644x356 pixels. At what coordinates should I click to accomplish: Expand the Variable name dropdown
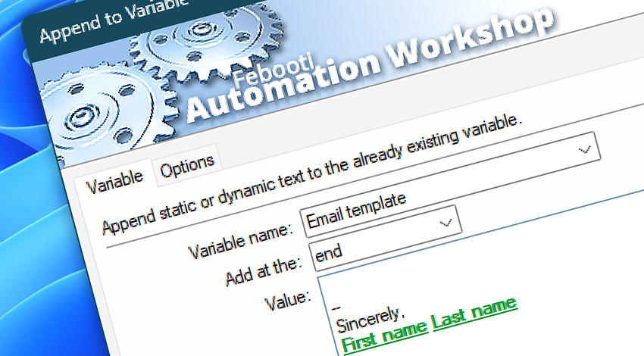[x=584, y=149]
